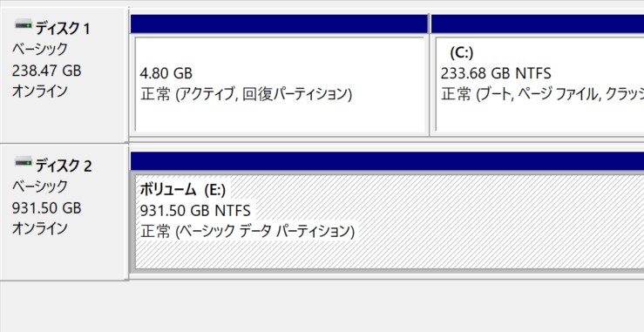The image size is (644, 332).
Task: Click the ベーシック type label of ディスク 1
Action: tap(39, 50)
